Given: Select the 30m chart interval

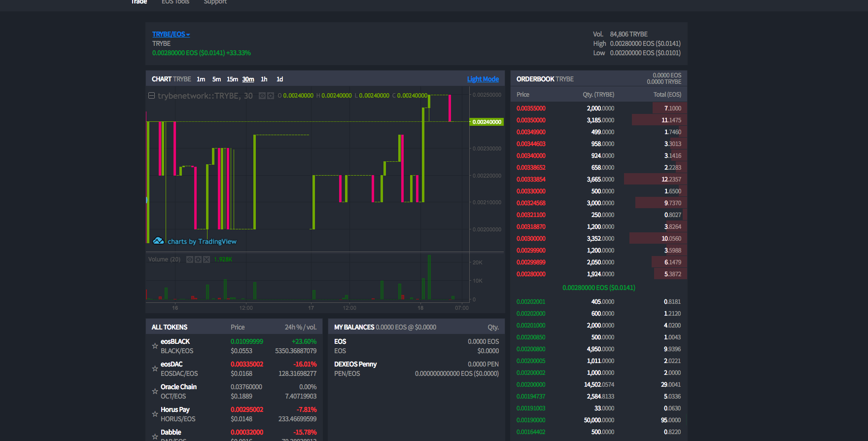Looking at the screenshot, I should tap(248, 79).
